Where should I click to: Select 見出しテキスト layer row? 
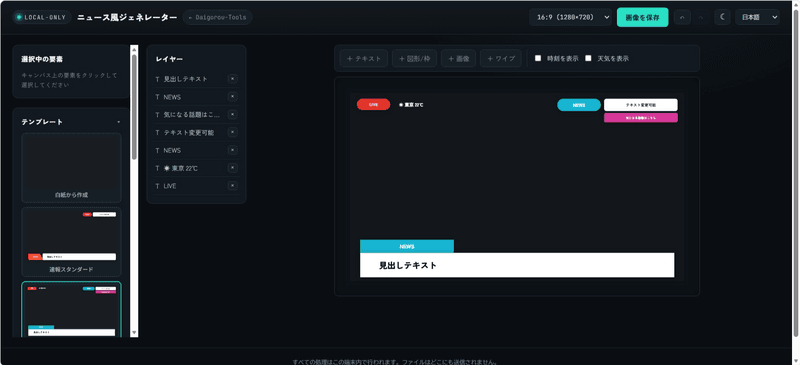tap(196, 79)
